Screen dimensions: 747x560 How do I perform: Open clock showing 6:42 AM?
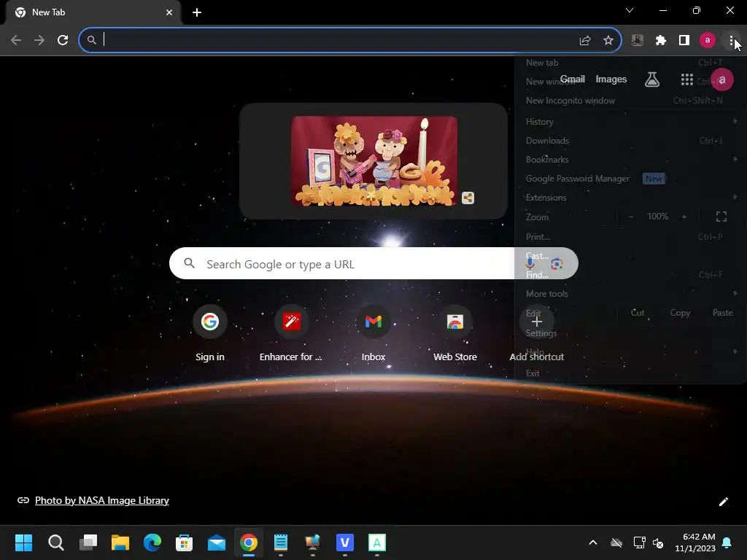[695, 542]
